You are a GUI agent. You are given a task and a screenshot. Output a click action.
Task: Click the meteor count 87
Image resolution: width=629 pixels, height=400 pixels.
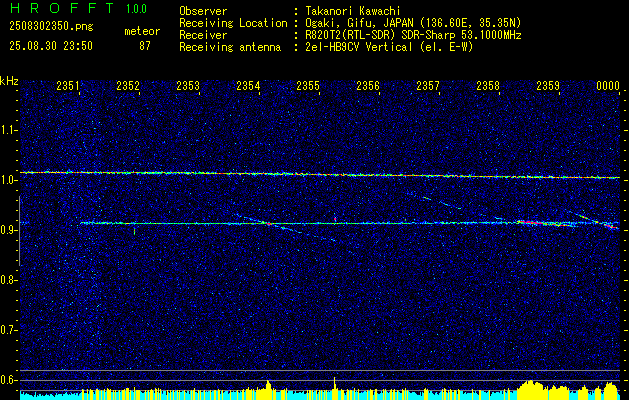coord(145,46)
